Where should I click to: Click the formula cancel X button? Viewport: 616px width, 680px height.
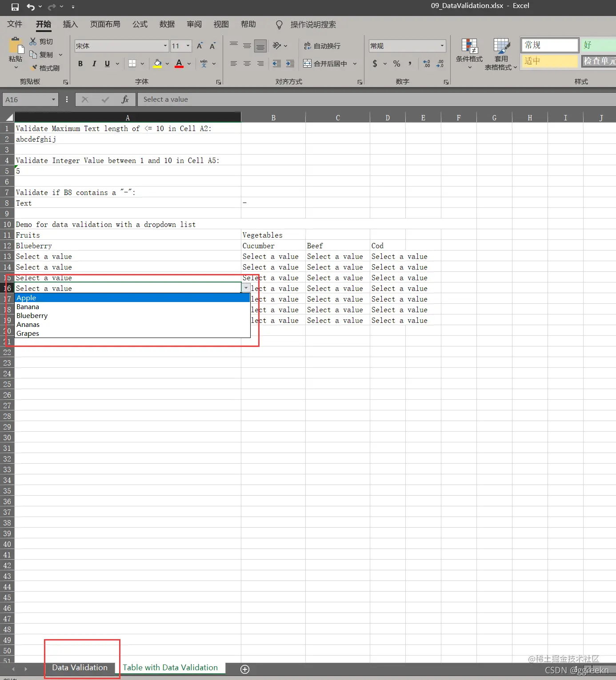[85, 99]
